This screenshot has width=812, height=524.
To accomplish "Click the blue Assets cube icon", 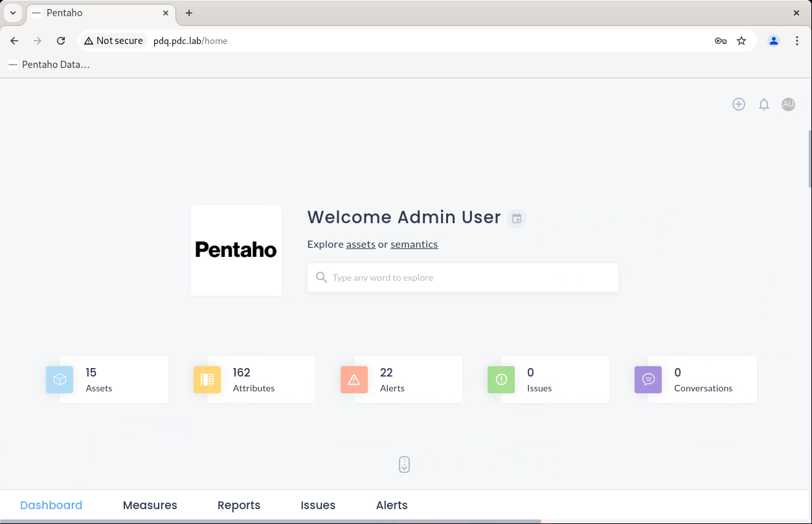I will tap(60, 380).
